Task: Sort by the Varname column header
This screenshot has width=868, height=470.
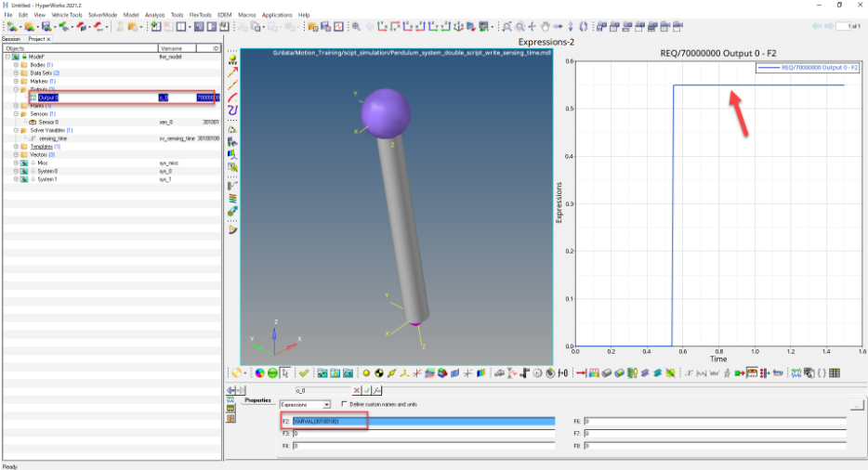Action: coord(178,48)
